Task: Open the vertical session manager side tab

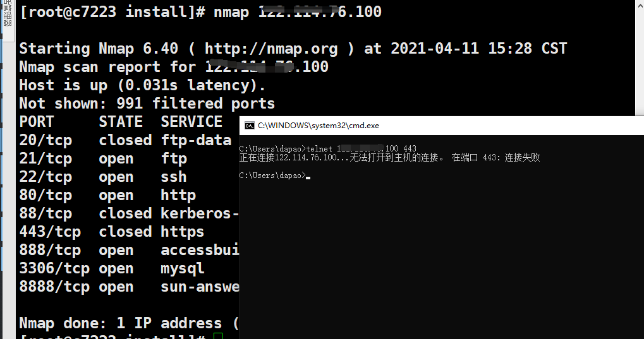Action: [x=7, y=15]
